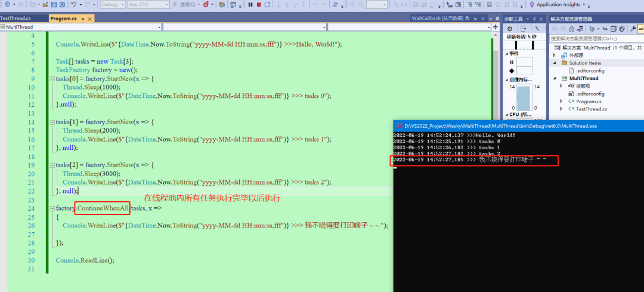Expand the TestThread.cs node in Solution Explorer
The image size is (644, 292).
point(562,109)
